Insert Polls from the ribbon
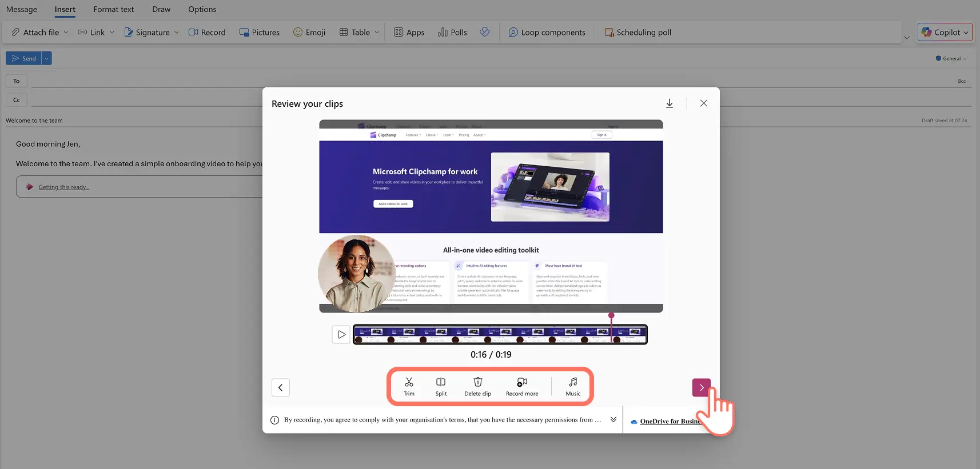 pos(453,33)
